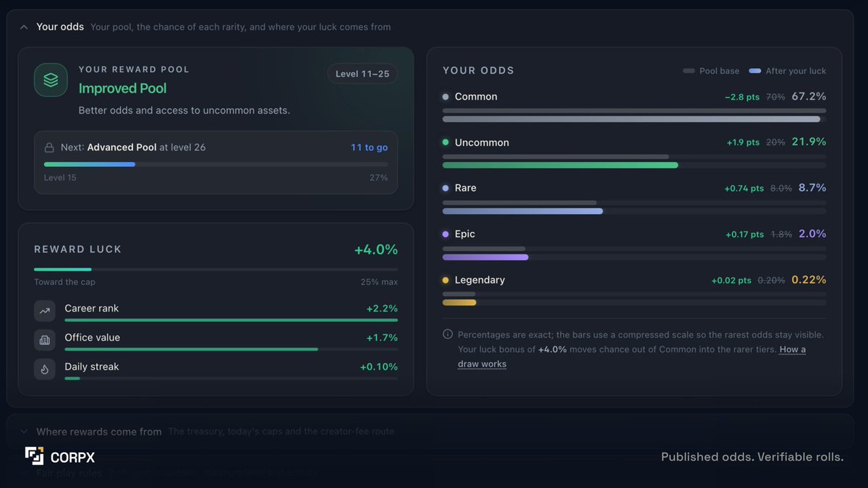The image size is (868, 488).
Task: Click the Legendary gold after-luck odds bar
Action: pyautogui.click(x=459, y=302)
